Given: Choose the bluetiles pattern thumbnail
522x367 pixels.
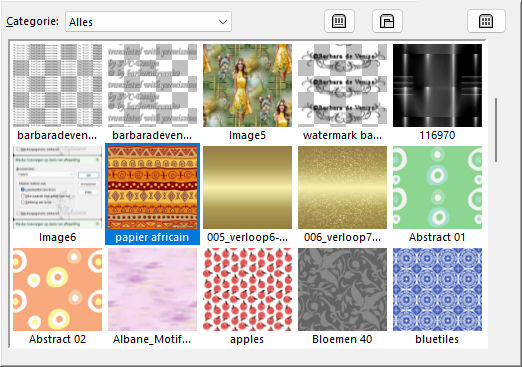Looking at the screenshot, I should click(437, 296).
